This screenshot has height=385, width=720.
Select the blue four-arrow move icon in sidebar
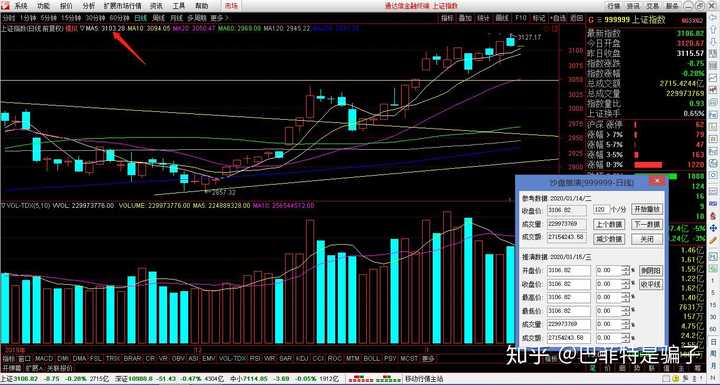(x=713, y=228)
